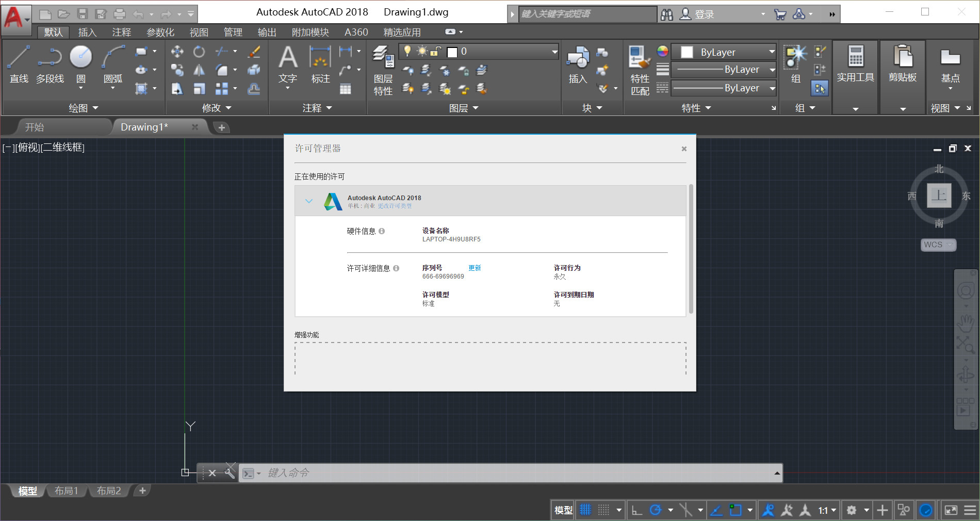This screenshot has height=521, width=980.
Task: Click the table icon in annotation panel
Action: coord(346,89)
